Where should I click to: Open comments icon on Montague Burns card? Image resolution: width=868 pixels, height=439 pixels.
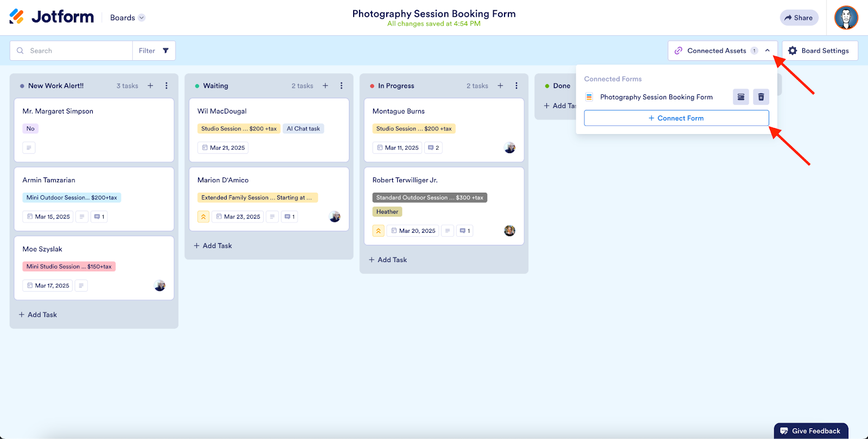pos(433,148)
